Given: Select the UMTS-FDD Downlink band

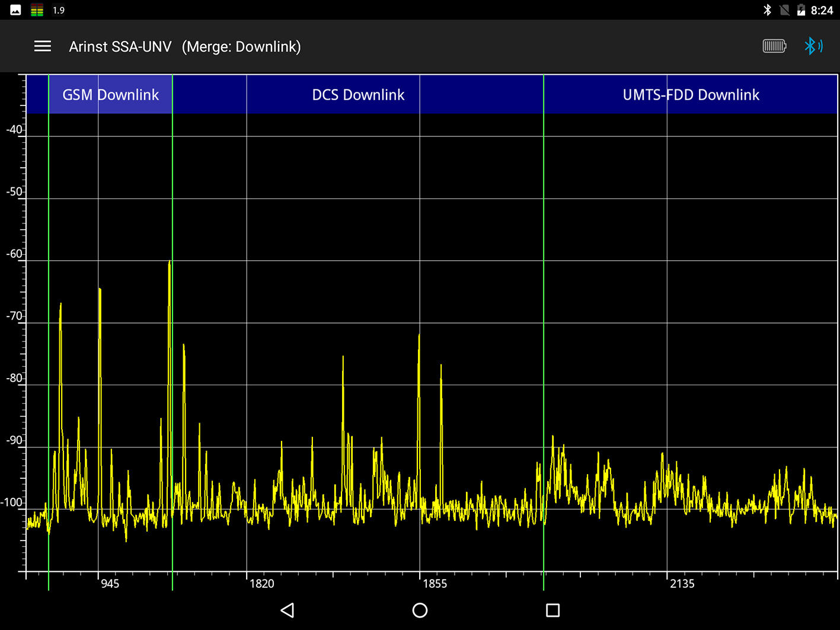Looking at the screenshot, I should point(691,94).
